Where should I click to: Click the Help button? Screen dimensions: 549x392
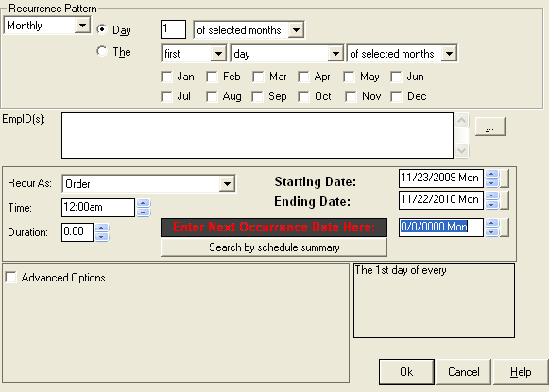[521, 372]
